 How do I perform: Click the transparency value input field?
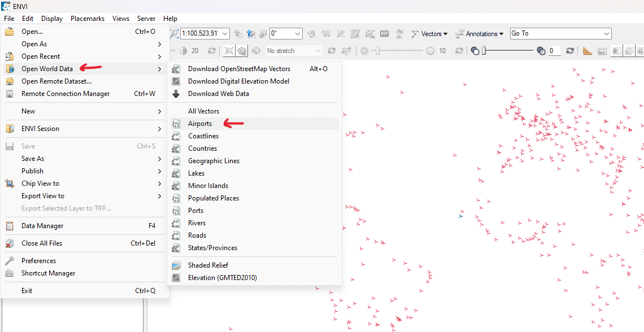(x=554, y=51)
